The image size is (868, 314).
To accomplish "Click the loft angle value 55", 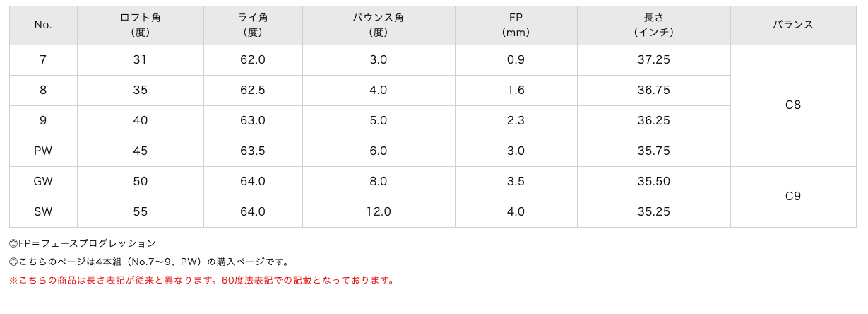I will [x=140, y=211].
